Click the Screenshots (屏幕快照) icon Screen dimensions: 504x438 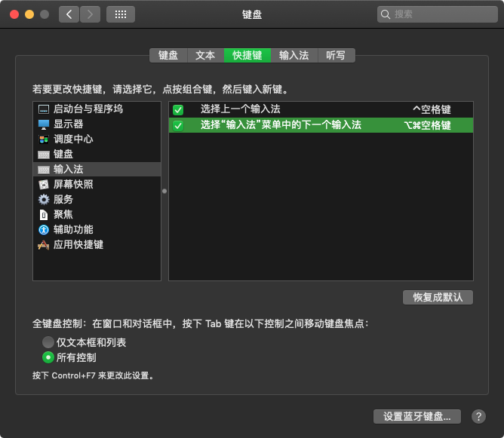tap(44, 185)
